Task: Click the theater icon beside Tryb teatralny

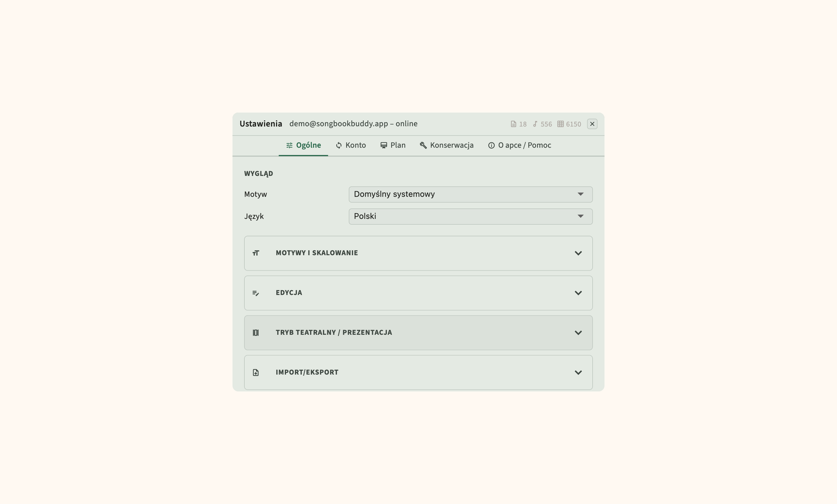Action: (256, 333)
